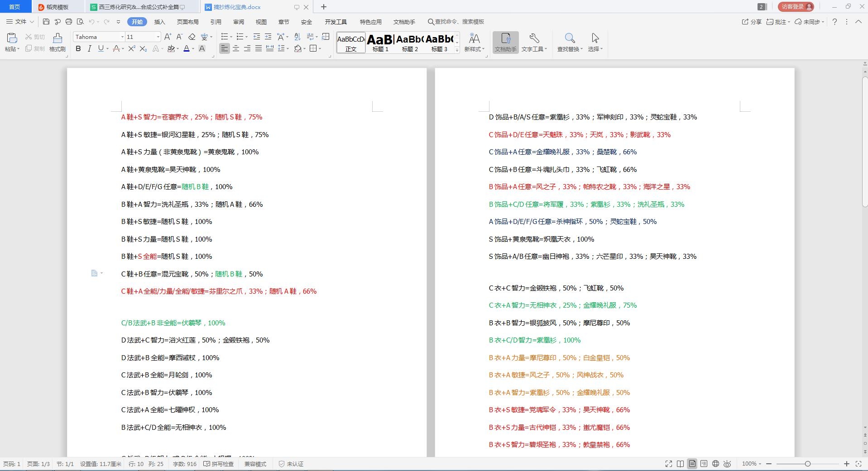Click the justify alignment icon
This screenshot has height=471, width=868.
[259, 48]
